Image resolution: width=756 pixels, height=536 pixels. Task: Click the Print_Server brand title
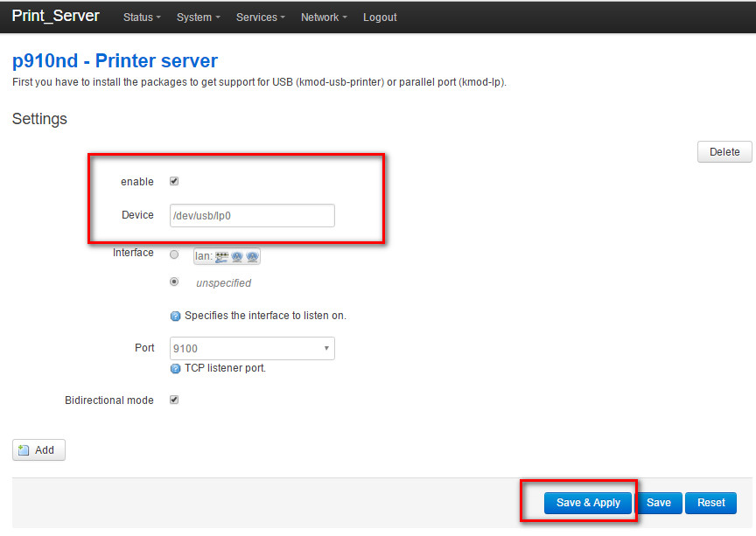(x=55, y=16)
